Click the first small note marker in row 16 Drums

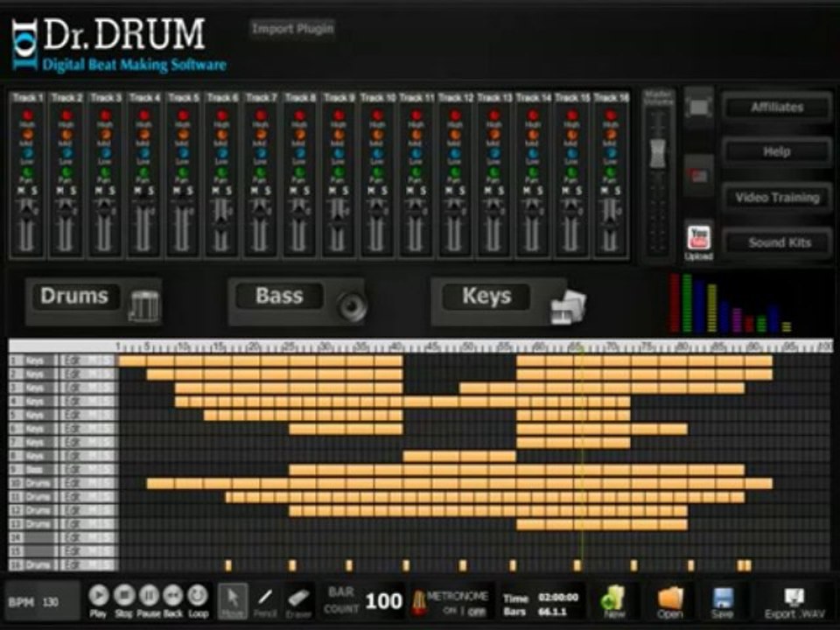[228, 565]
